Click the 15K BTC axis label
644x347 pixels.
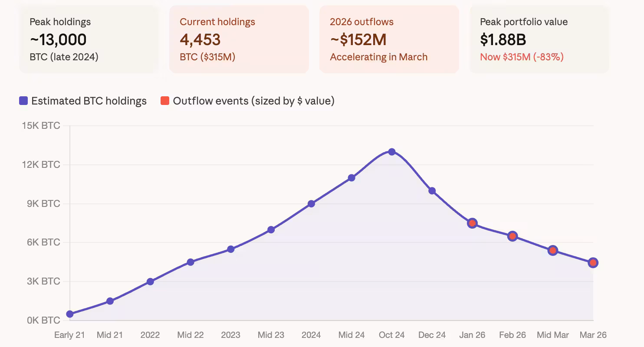pyautogui.click(x=41, y=126)
